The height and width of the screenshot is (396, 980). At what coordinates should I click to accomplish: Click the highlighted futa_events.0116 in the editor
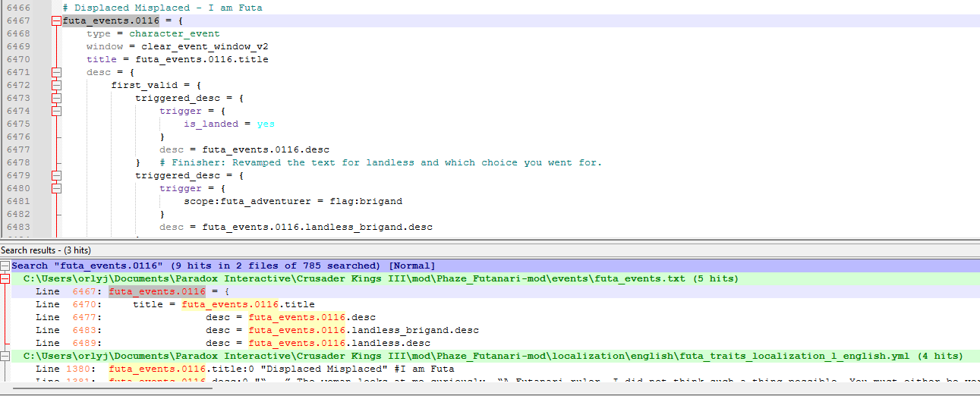tap(111, 20)
